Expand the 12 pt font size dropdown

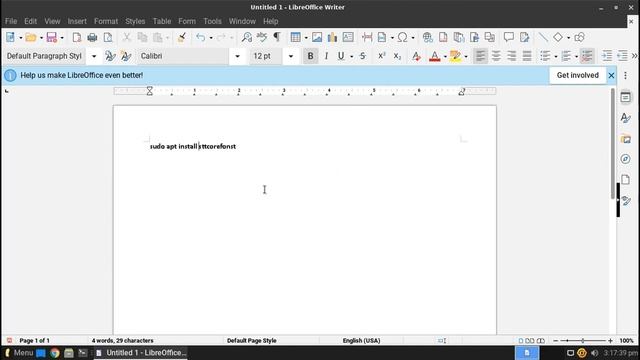[291, 56]
